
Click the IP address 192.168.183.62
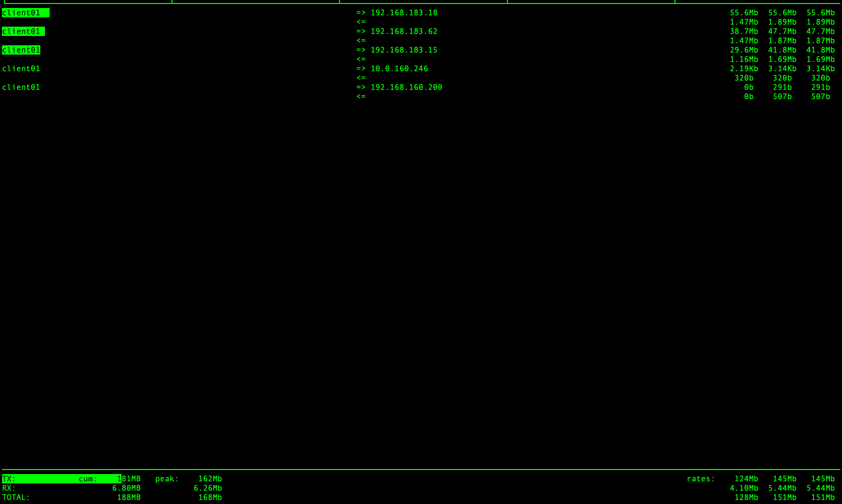[404, 32]
